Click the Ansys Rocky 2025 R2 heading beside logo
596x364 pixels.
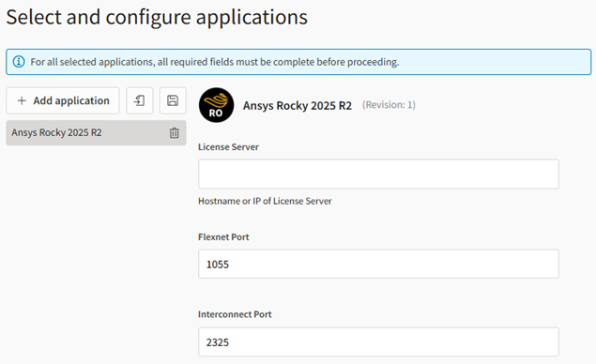point(298,105)
